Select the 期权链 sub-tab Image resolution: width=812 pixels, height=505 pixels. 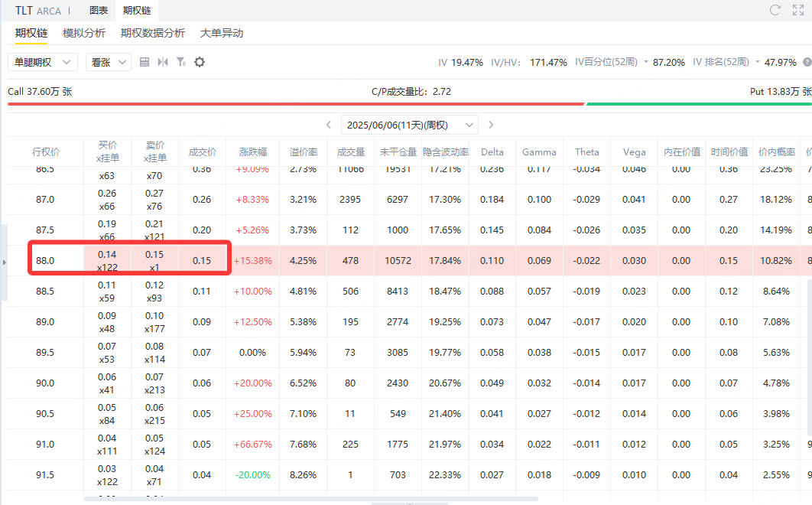31,33
